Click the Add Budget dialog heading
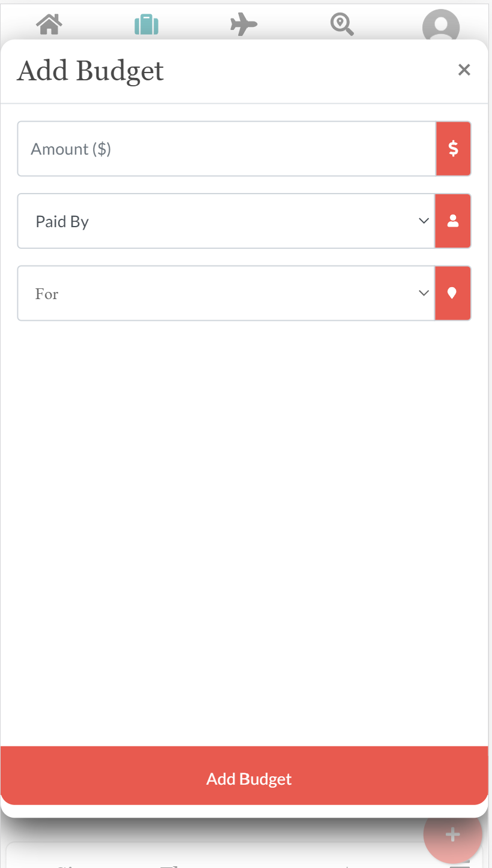This screenshot has height=868, width=492. 91,71
